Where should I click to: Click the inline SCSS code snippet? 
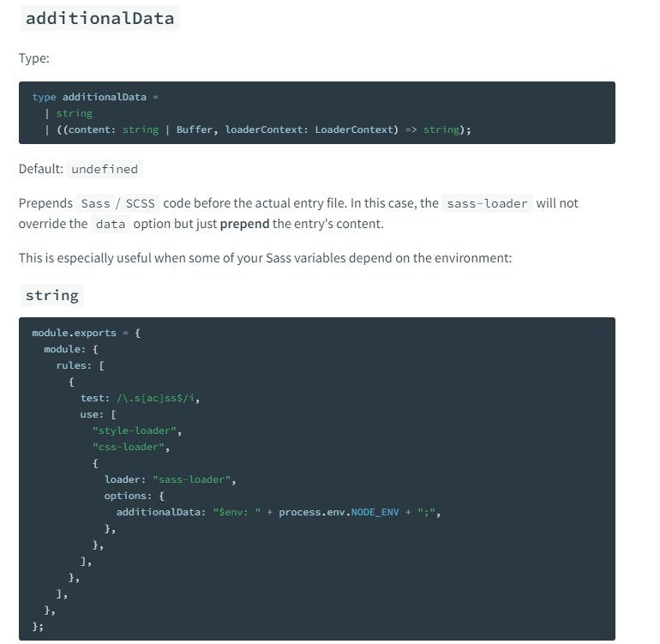click(x=141, y=203)
